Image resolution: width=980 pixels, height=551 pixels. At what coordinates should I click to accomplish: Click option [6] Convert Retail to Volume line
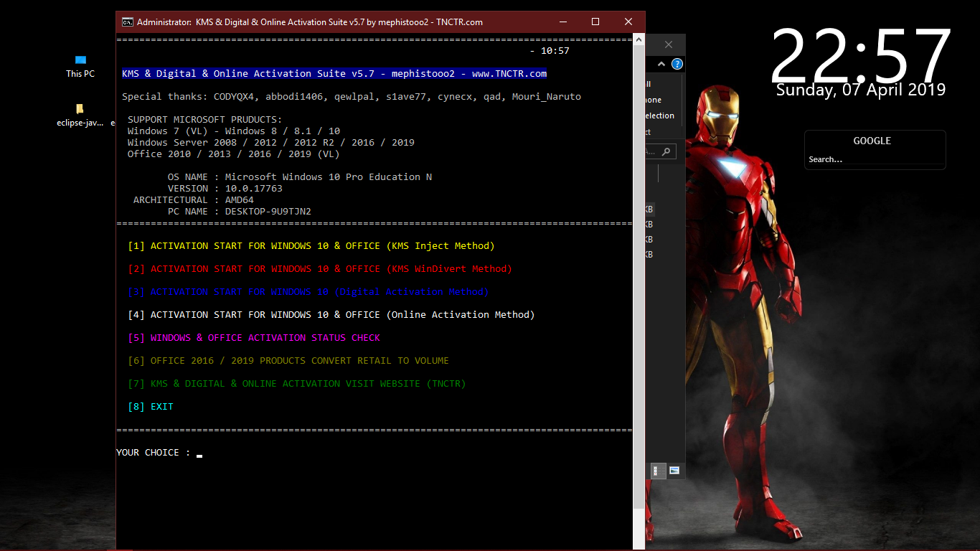click(x=288, y=361)
